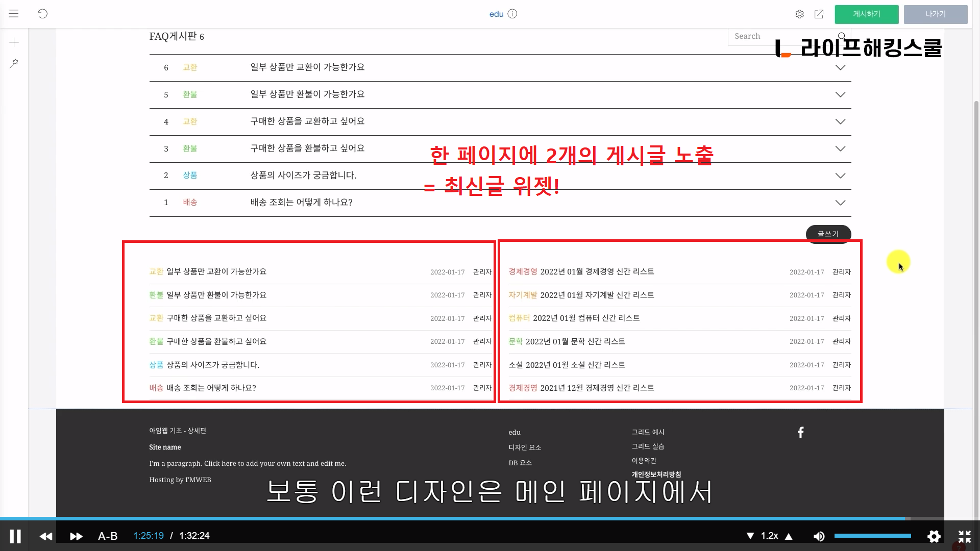Screen dimensions: 980x551
Task: Open 디자인 요소 footer menu item
Action: [524, 447]
